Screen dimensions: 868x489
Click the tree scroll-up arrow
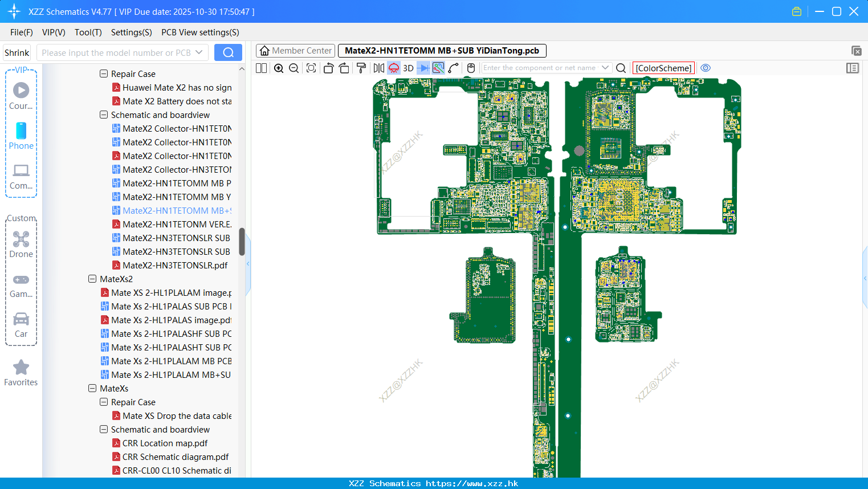[242, 68]
